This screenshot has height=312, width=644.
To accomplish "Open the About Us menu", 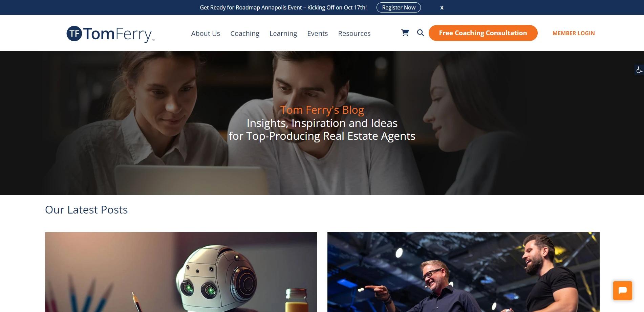I will click(206, 34).
